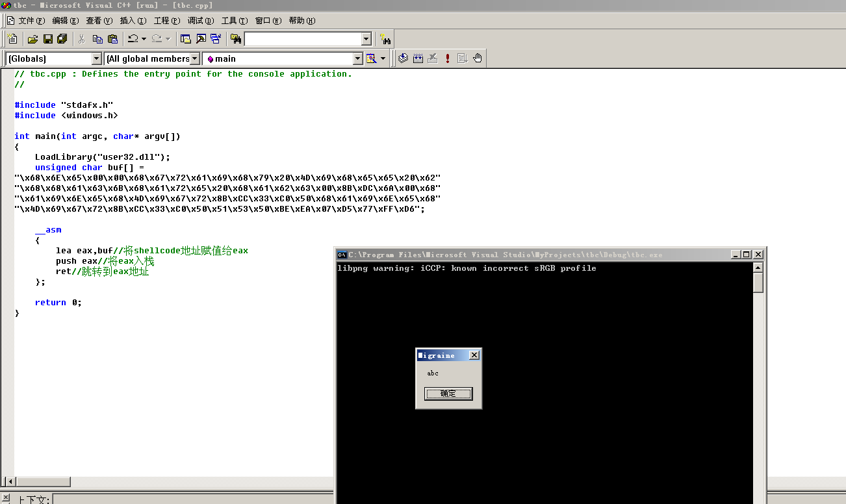The image size is (846, 504).
Task: Click the 'lea eax,buf' assembly line
Action: [x=152, y=251]
